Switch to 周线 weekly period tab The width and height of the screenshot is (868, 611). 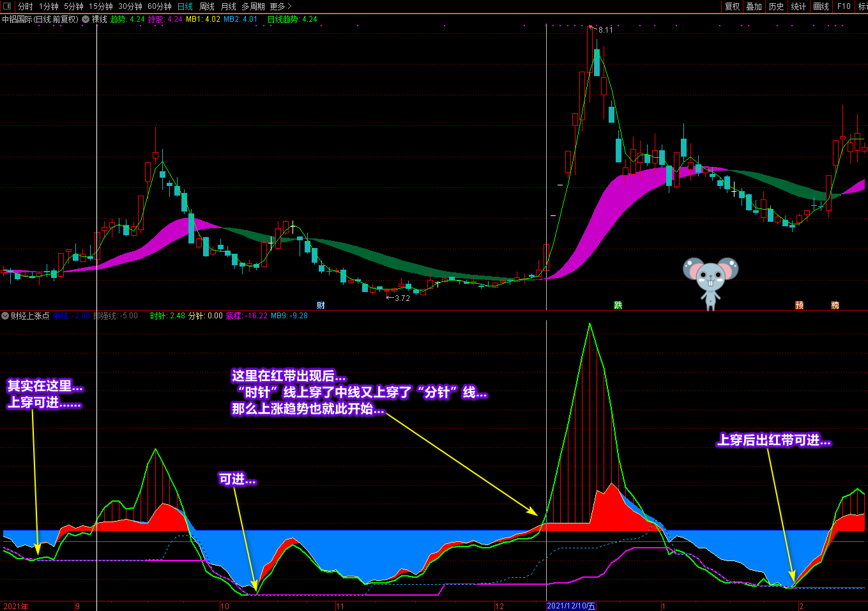(x=207, y=6)
